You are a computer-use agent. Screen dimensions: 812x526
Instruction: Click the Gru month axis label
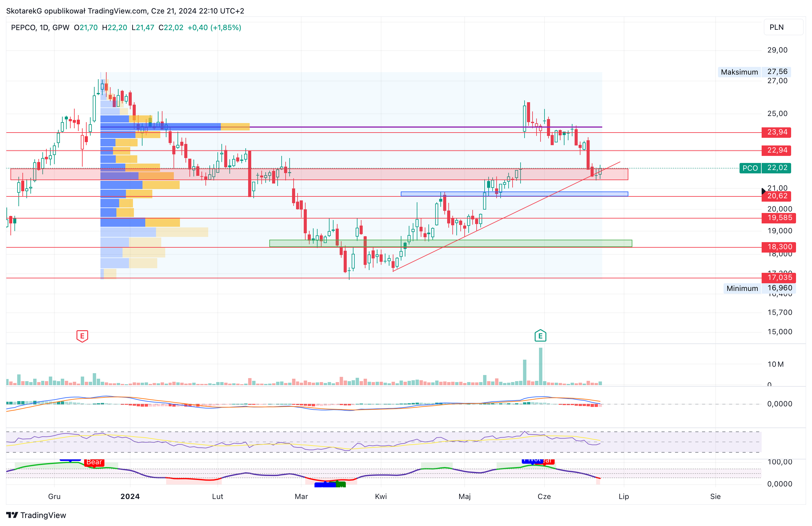54,496
